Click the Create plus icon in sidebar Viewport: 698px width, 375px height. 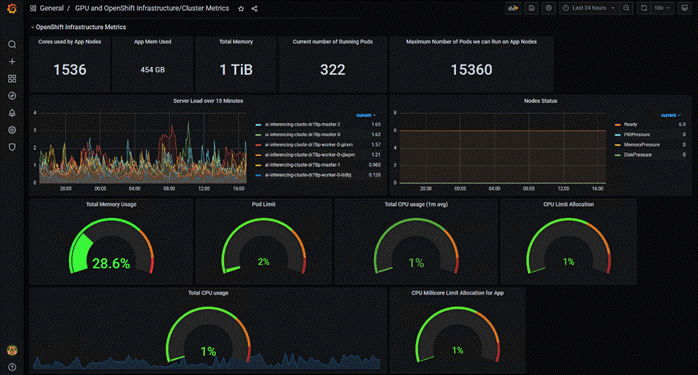(x=12, y=61)
